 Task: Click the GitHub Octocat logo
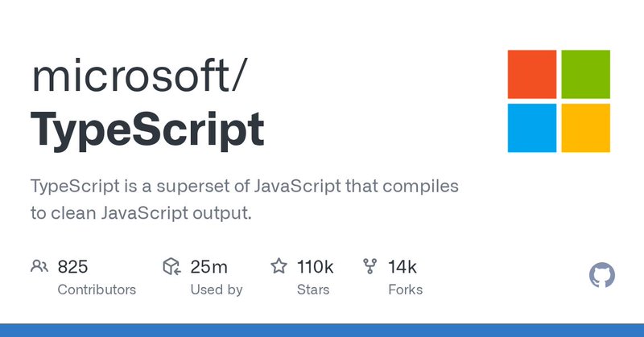click(601, 275)
